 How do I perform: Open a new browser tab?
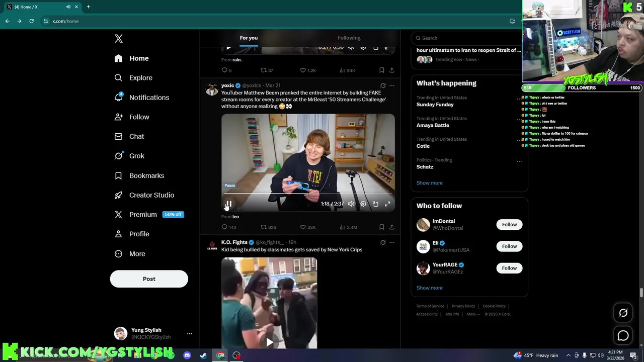[x=88, y=7]
